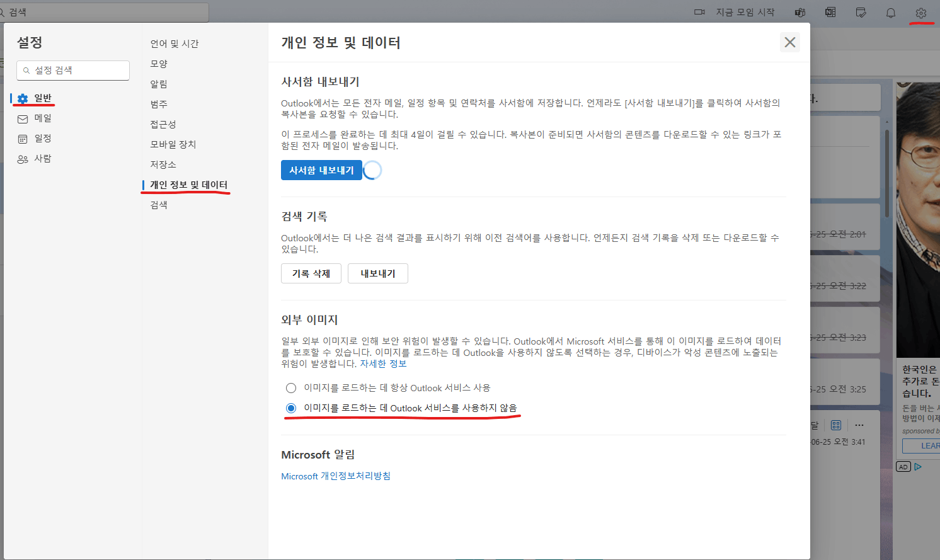The height and width of the screenshot is (560, 940).
Task: Click the 오전 3:25 message timestamp
Action: (838, 389)
